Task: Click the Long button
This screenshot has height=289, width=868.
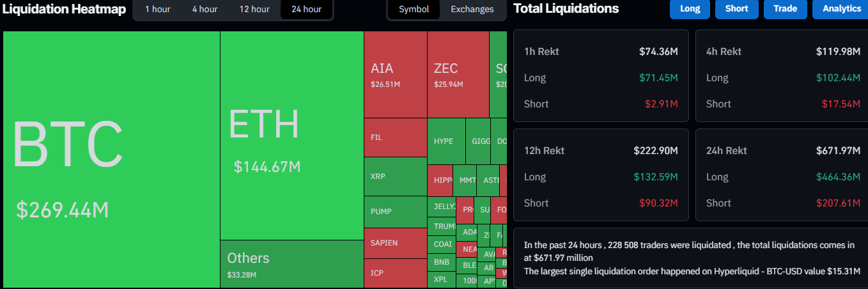Action: coord(690,9)
